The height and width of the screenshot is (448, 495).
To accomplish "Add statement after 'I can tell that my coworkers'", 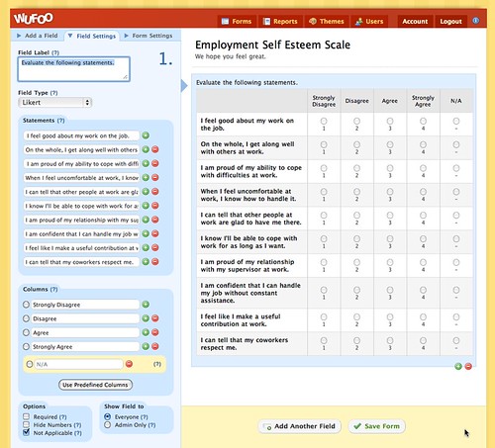I will pos(146,262).
